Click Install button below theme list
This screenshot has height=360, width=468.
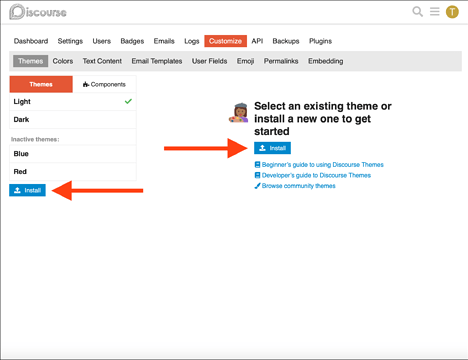click(27, 190)
